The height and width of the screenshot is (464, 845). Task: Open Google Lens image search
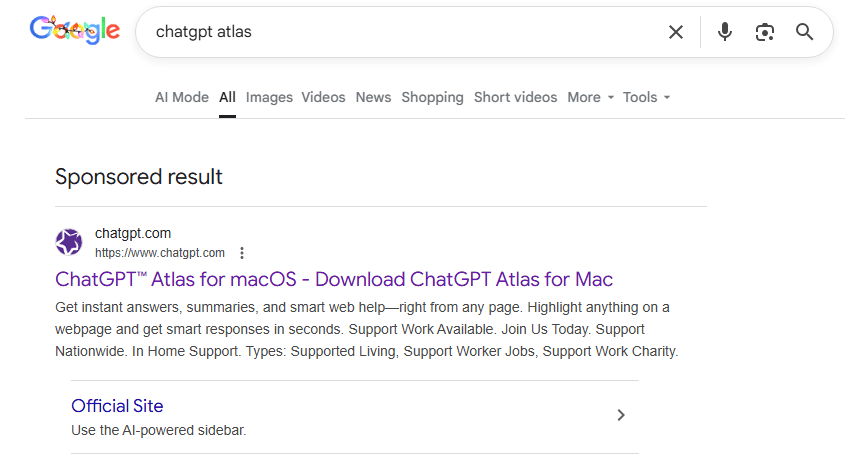point(765,32)
